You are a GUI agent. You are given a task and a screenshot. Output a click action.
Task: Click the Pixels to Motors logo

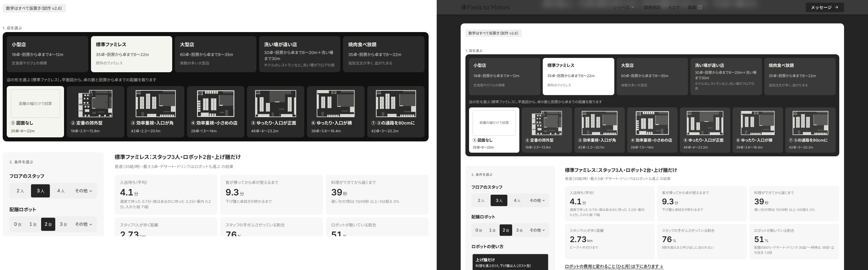point(485,7)
